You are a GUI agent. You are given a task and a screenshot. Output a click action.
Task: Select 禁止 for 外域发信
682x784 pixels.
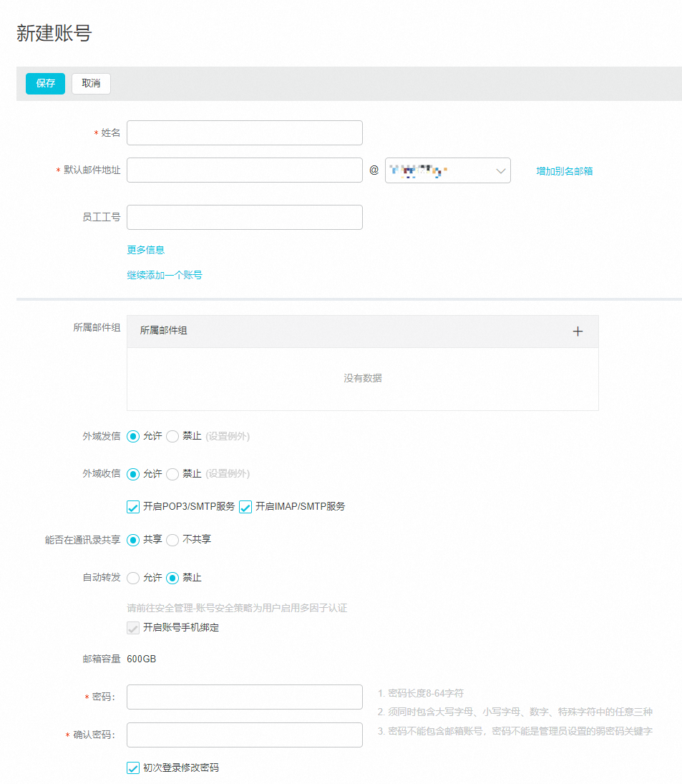click(x=172, y=436)
